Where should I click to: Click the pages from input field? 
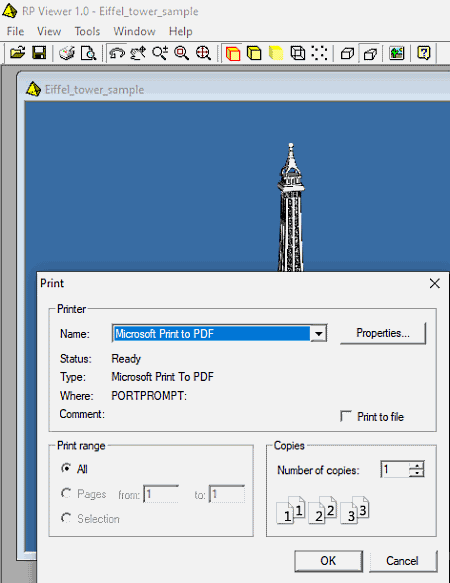161,494
